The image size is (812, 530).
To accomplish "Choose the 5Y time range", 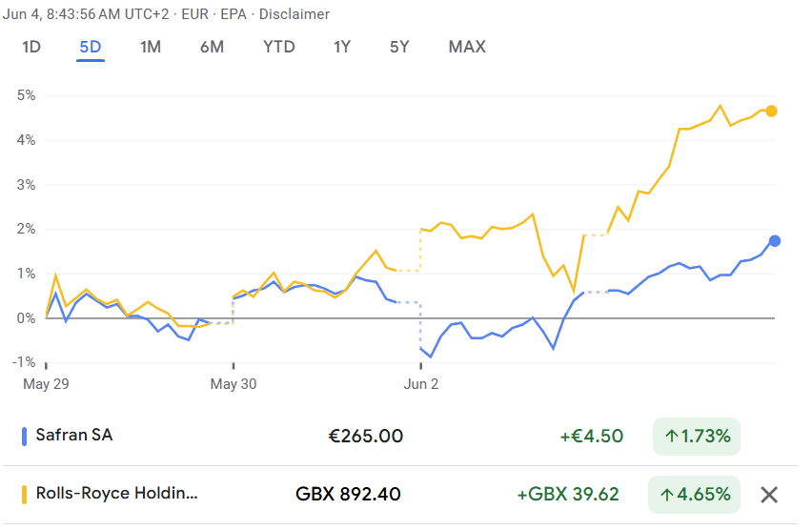I will point(399,47).
